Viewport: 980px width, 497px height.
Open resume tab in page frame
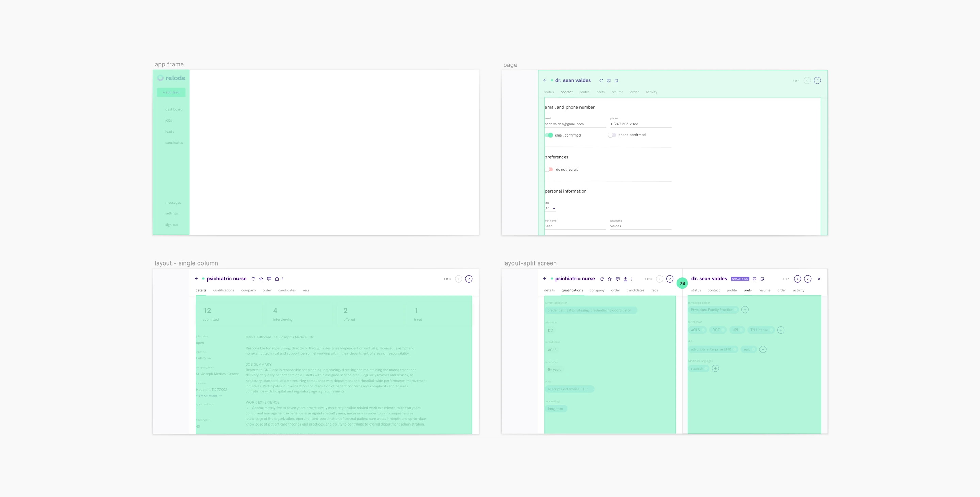[x=618, y=92]
